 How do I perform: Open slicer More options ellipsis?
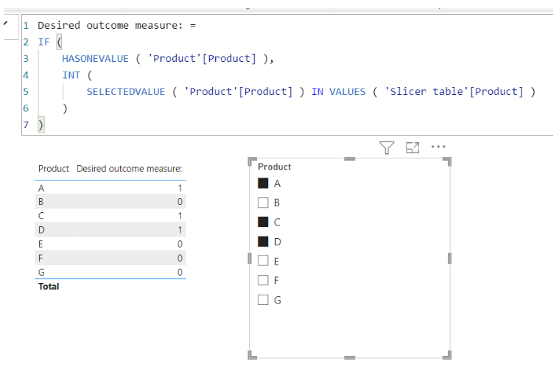coord(438,147)
